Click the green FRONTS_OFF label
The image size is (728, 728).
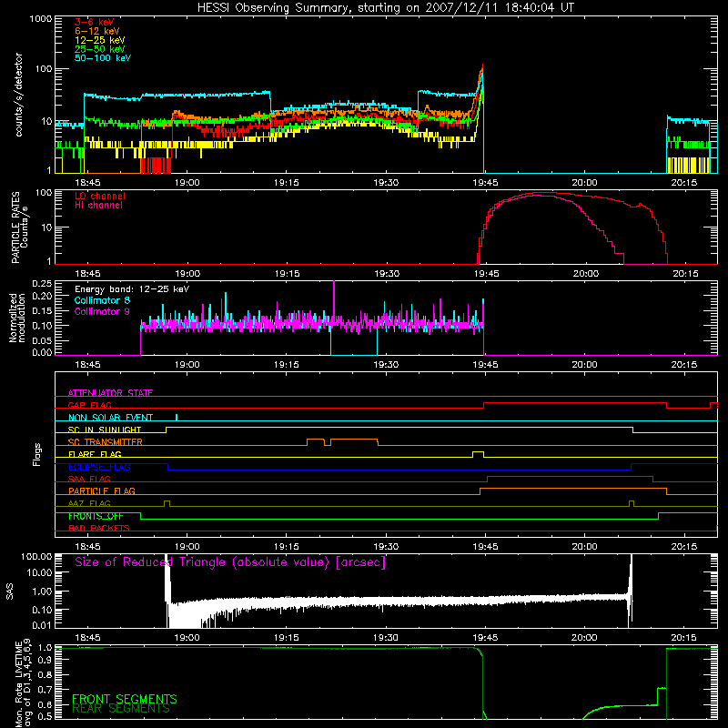pos(96,516)
